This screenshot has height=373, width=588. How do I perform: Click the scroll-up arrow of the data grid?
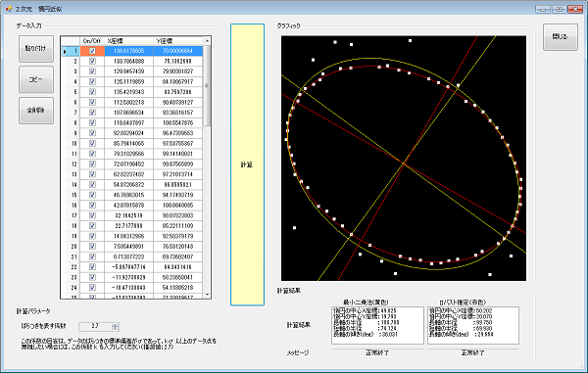tap(207, 40)
